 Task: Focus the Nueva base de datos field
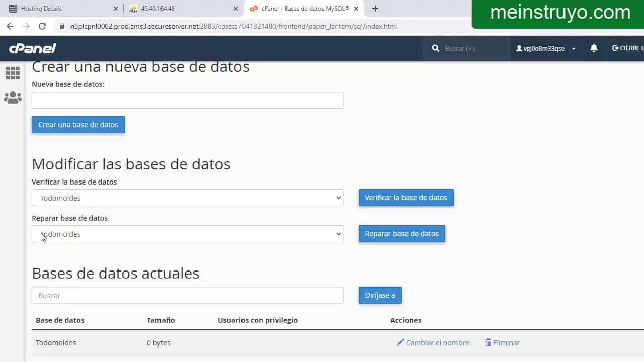pos(188,100)
